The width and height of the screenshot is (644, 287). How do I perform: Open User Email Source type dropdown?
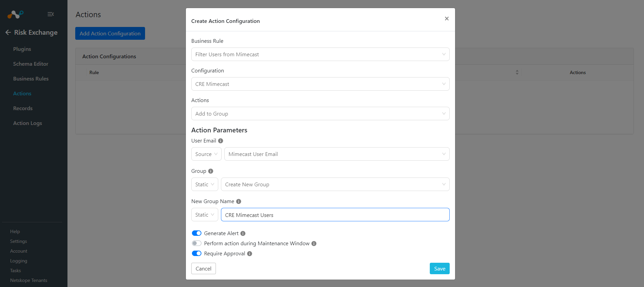point(206,154)
